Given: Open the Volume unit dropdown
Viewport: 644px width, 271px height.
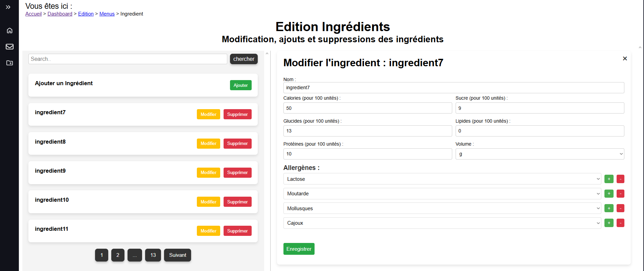Looking at the screenshot, I should (x=539, y=154).
